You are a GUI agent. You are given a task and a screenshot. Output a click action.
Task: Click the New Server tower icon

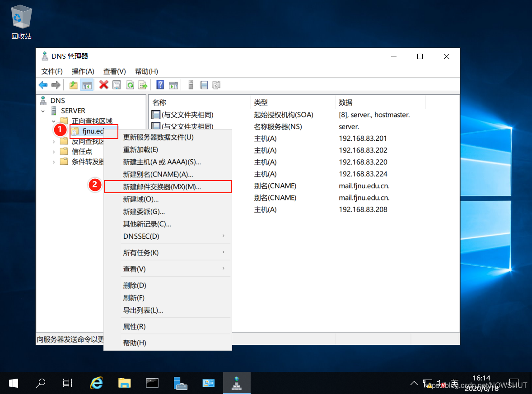[191, 85]
